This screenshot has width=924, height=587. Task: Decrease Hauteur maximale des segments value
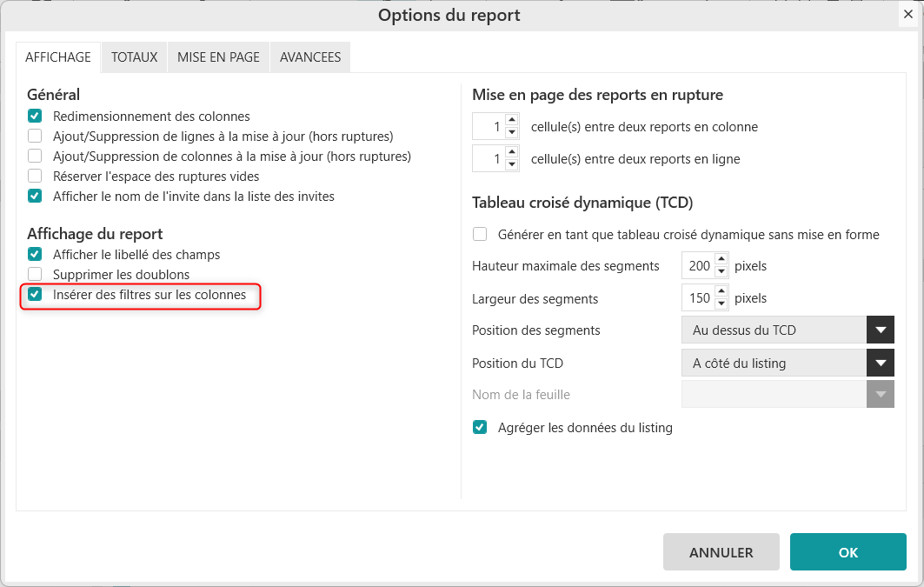[x=721, y=271]
